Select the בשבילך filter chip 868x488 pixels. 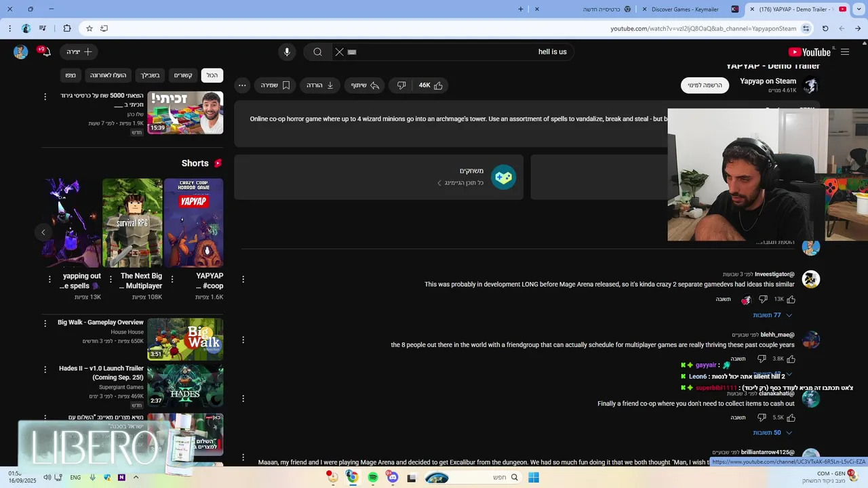150,75
